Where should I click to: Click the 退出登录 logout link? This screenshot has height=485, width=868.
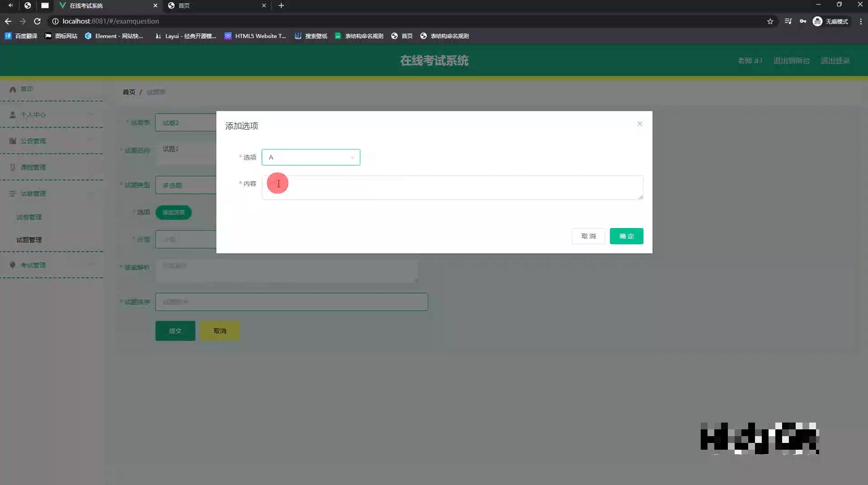(835, 60)
